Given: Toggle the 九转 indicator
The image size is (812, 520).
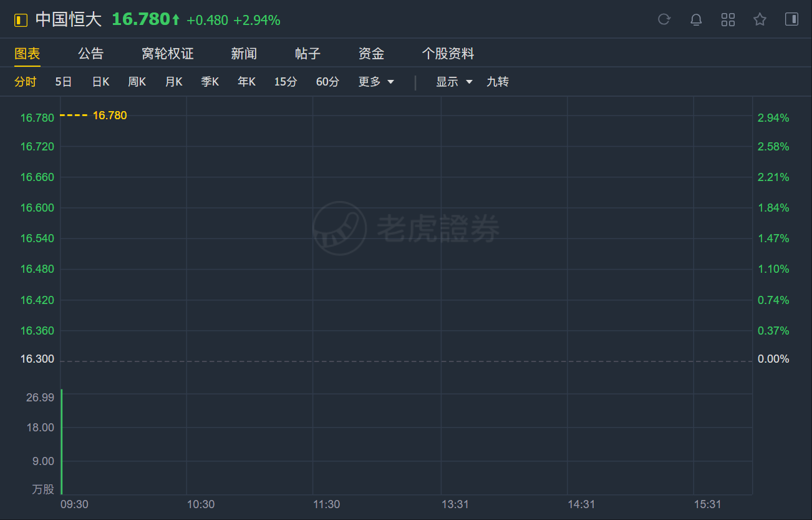Looking at the screenshot, I should click(498, 82).
